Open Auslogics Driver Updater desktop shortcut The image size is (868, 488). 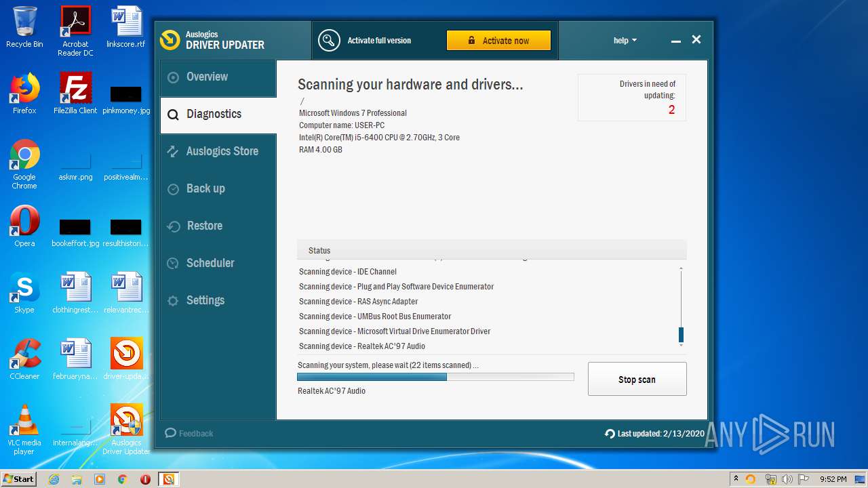126,430
